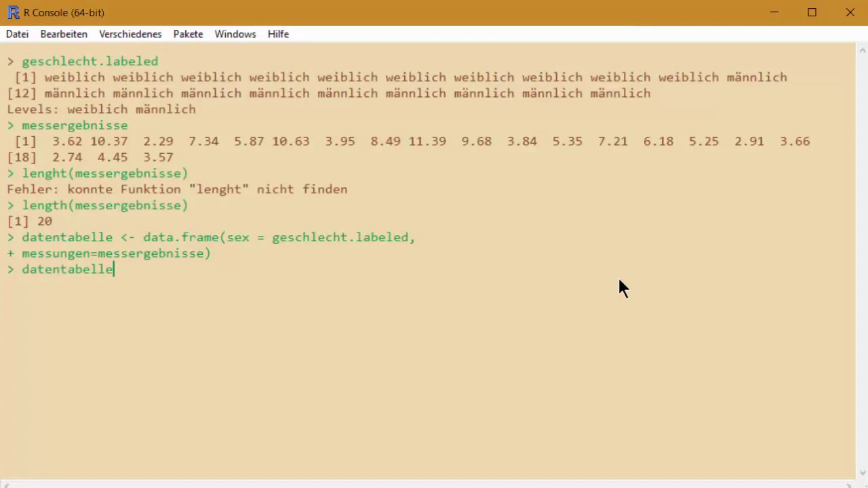Click the 'geschlecht.labeled' command line
The height and width of the screenshot is (488, 868).
(83, 61)
